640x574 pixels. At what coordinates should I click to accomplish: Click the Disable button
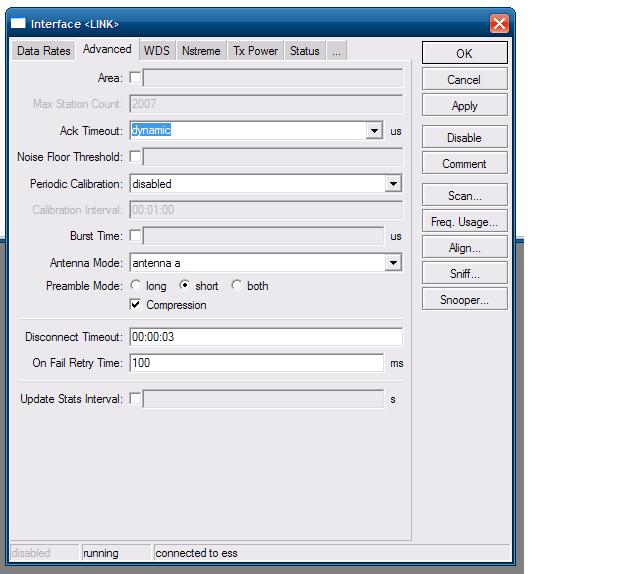(464, 138)
